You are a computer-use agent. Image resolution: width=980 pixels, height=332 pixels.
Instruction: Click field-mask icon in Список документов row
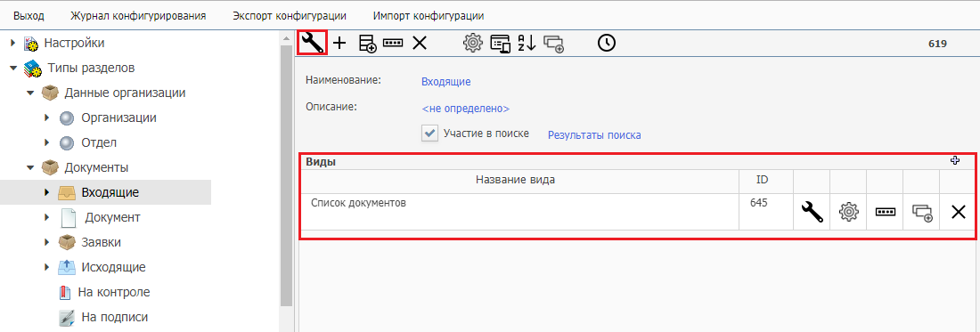coord(885,212)
